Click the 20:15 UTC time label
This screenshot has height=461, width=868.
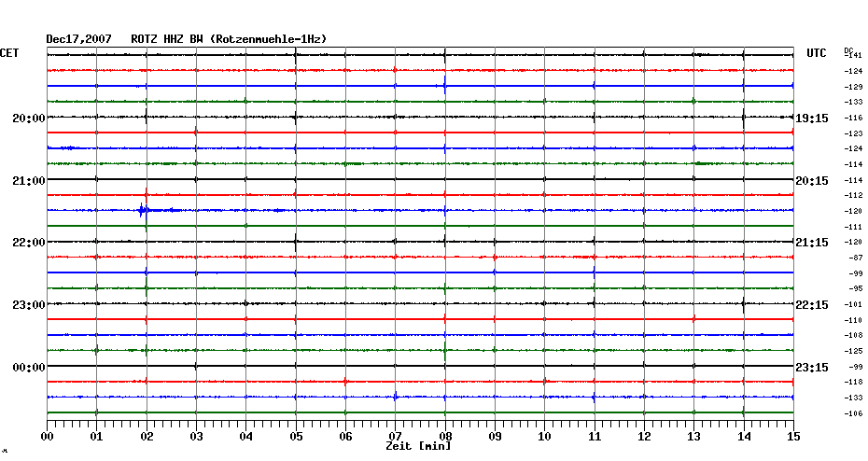coord(812,181)
